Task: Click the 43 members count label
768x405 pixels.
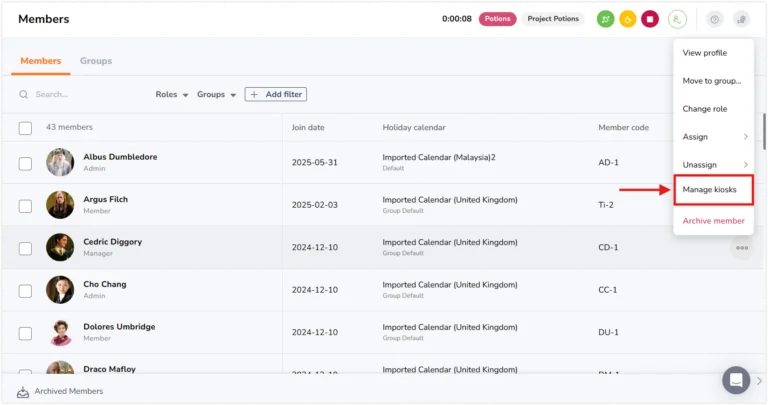Action: click(x=69, y=127)
